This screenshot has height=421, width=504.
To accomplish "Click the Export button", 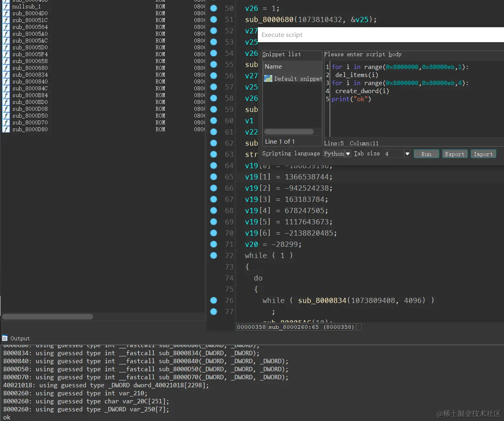I will coord(455,154).
